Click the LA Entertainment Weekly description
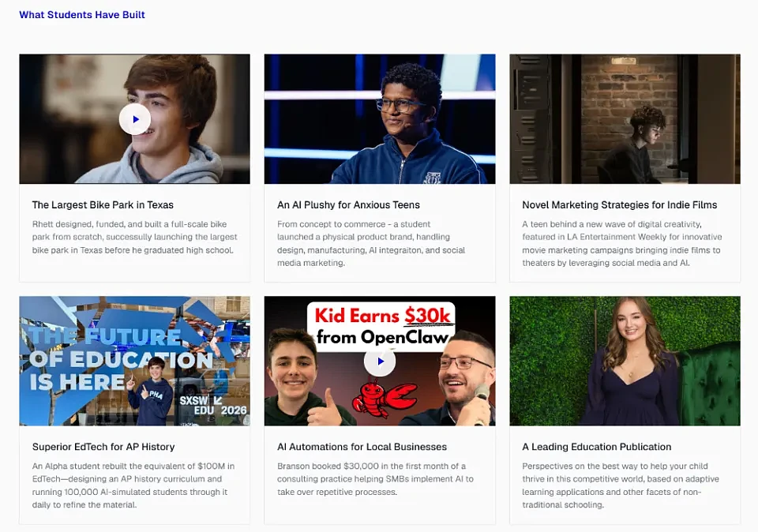This screenshot has height=532, width=758. click(x=622, y=244)
